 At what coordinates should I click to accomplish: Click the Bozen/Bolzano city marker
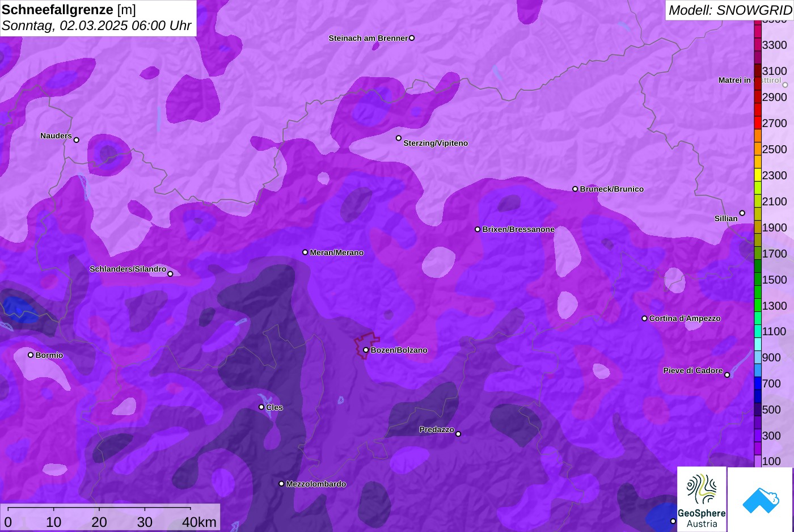(366, 350)
